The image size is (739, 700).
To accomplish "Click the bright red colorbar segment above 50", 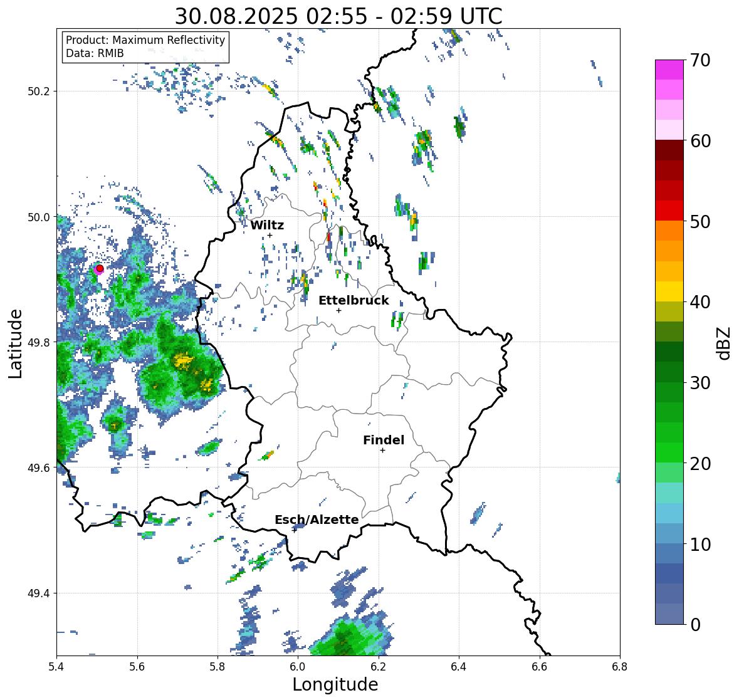I will tap(669, 211).
